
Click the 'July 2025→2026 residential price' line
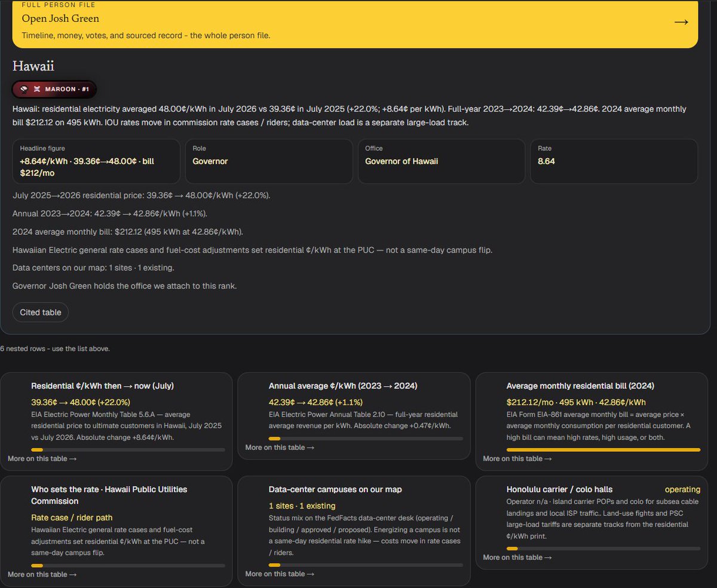142,195
